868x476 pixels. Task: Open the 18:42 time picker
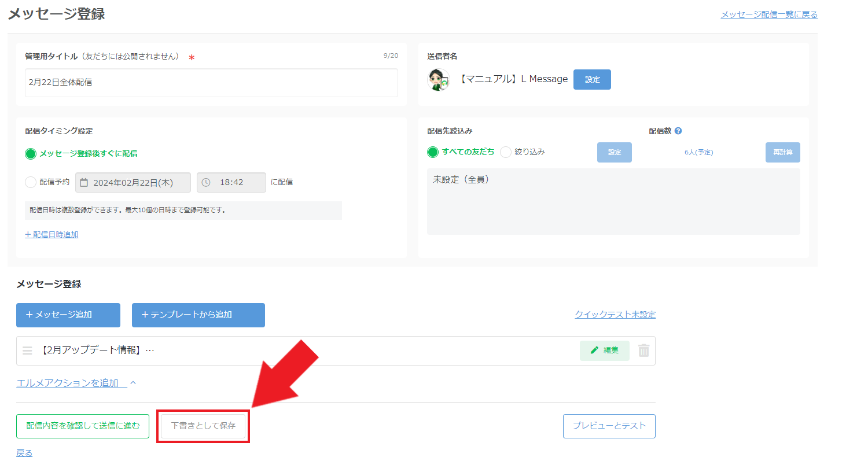click(231, 183)
